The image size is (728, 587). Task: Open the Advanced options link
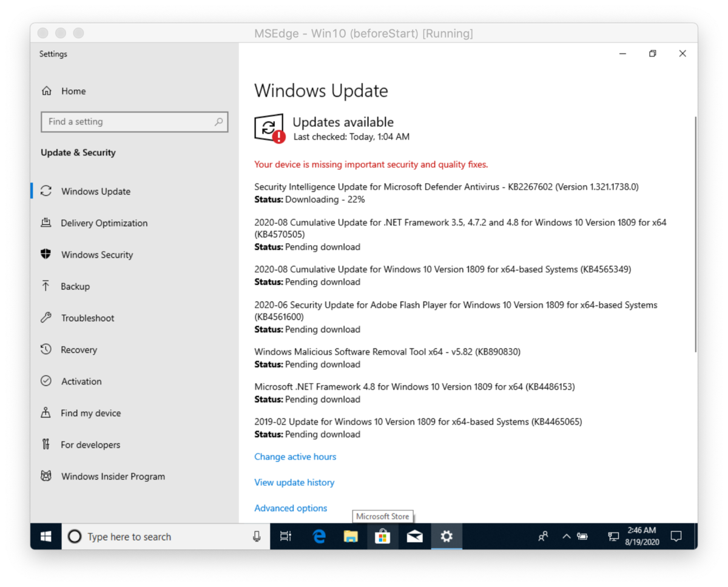pos(291,508)
